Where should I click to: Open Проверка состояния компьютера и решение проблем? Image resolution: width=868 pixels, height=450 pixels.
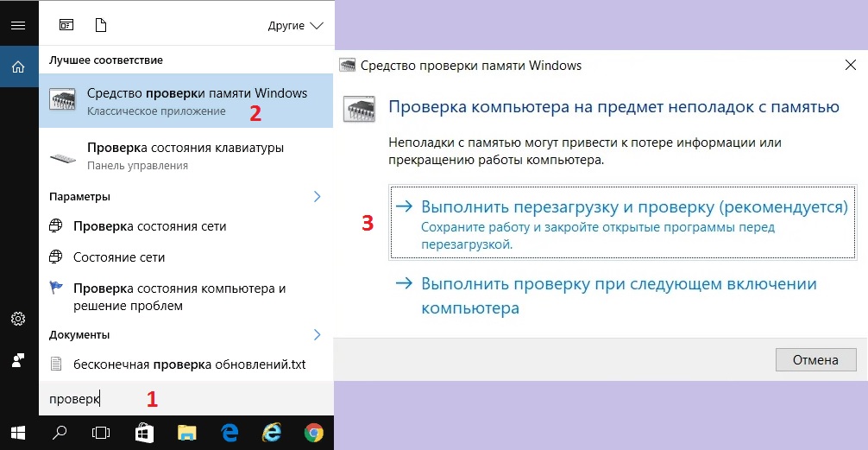point(186,297)
